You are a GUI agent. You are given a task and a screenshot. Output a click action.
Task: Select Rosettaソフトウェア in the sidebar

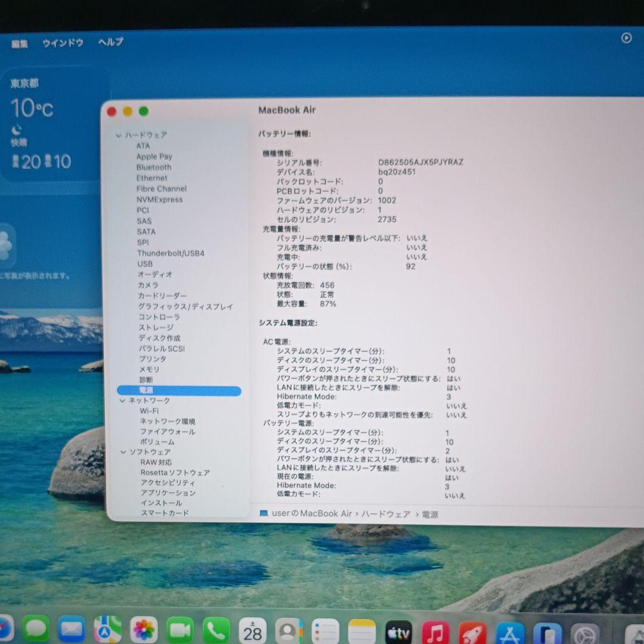pos(175,472)
